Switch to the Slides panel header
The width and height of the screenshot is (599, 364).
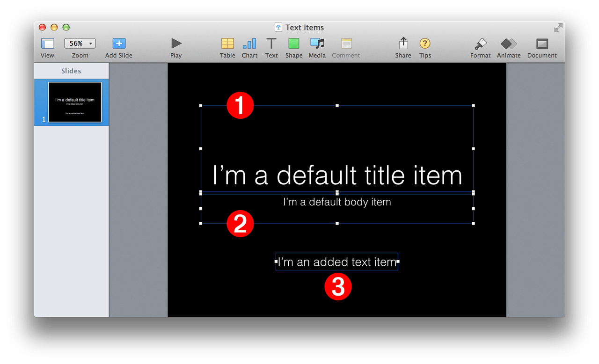coord(71,71)
